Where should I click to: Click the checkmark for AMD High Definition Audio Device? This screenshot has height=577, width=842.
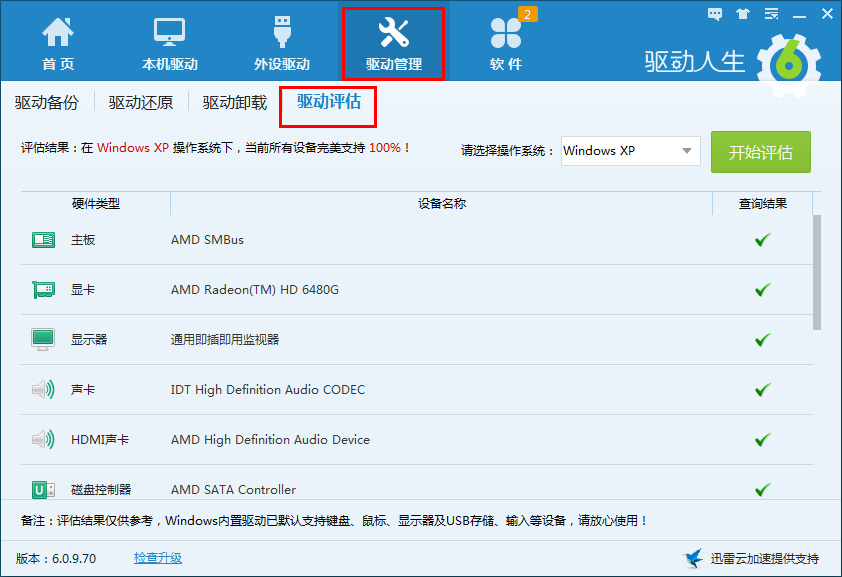click(763, 440)
